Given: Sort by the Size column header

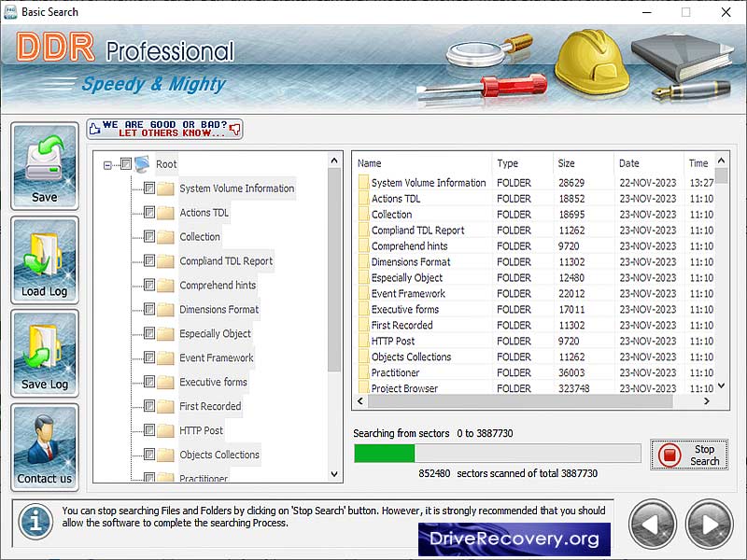Looking at the screenshot, I should pyautogui.click(x=583, y=163).
